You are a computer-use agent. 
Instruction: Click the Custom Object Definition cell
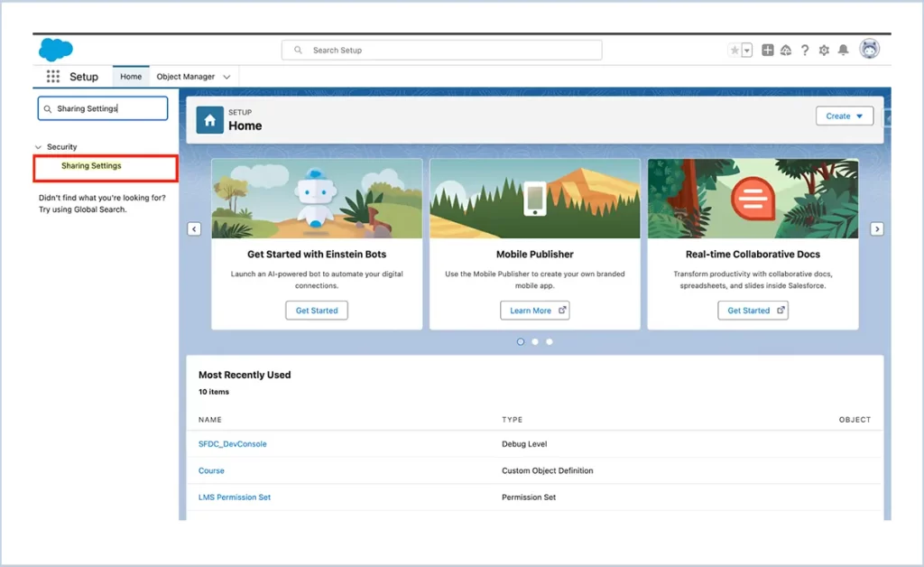548,470
